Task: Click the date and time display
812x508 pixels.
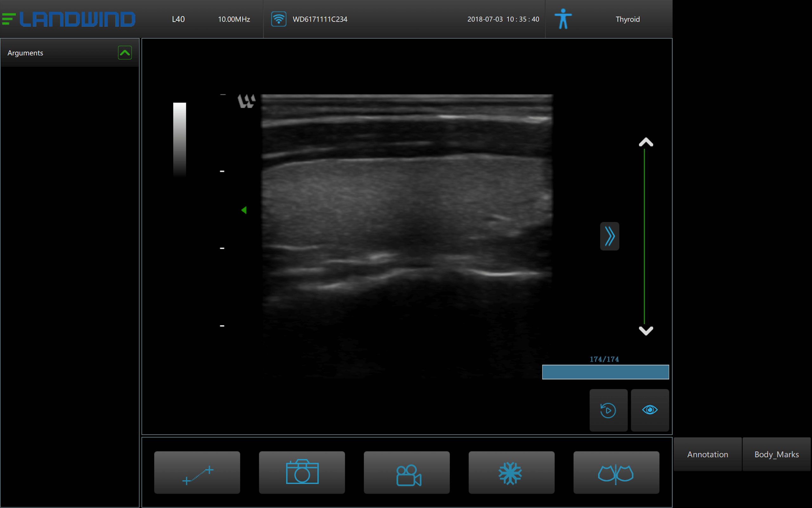Action: 503,19
